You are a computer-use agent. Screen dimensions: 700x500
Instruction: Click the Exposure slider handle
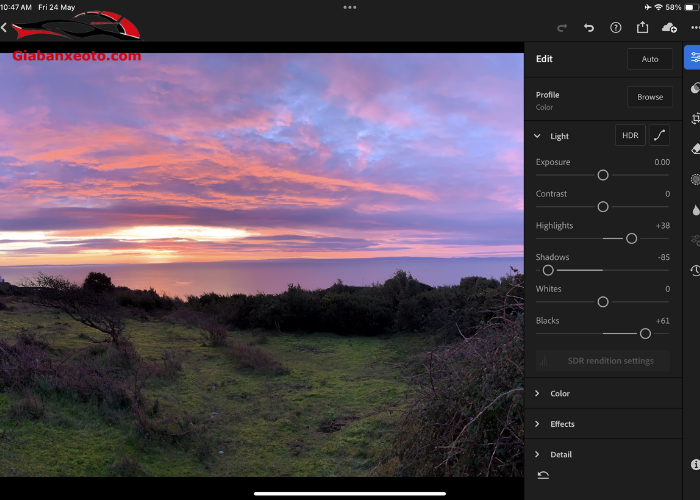603,175
